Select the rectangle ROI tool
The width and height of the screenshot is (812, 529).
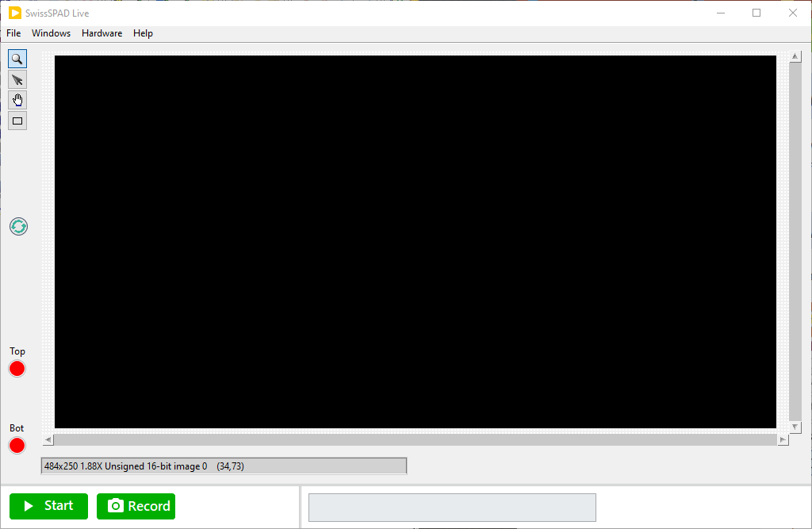tap(17, 121)
